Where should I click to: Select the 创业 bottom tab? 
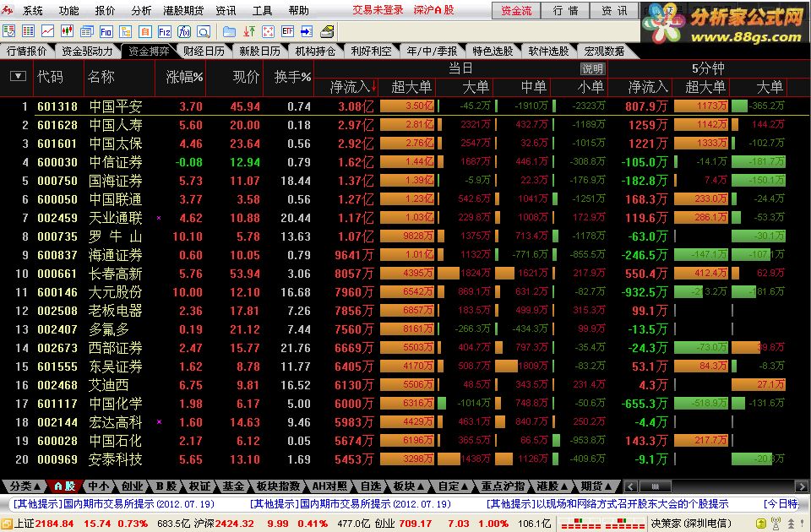point(132,486)
